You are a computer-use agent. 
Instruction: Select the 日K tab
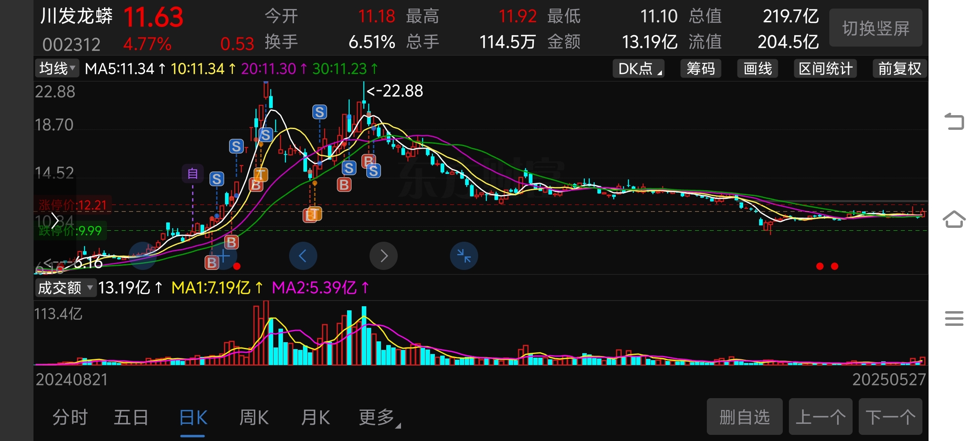point(193,417)
